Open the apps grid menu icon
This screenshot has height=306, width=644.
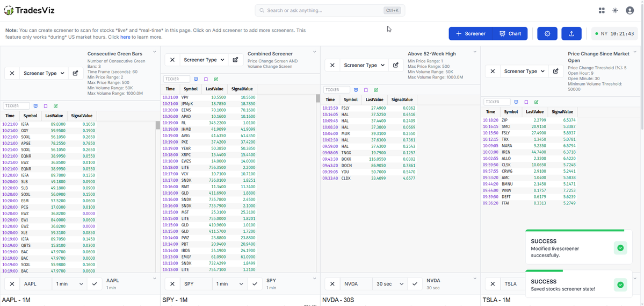click(602, 11)
